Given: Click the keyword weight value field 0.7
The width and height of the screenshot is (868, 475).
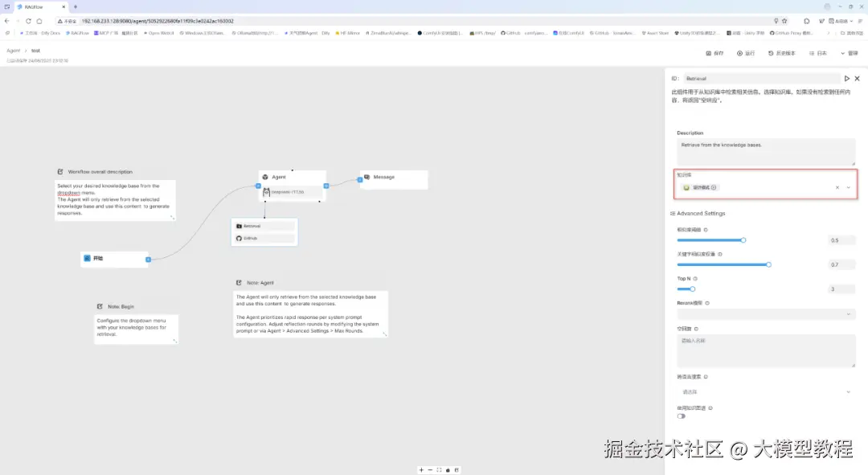Looking at the screenshot, I should click(x=841, y=264).
